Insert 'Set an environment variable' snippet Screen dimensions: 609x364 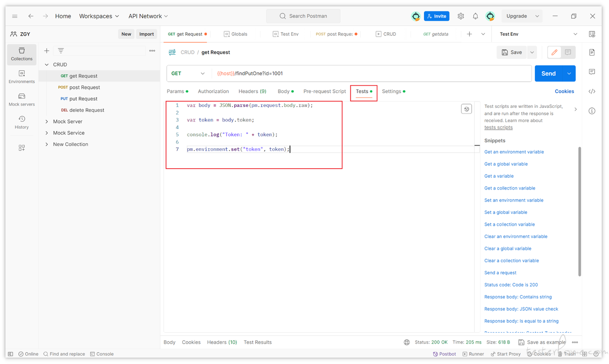[514, 200]
